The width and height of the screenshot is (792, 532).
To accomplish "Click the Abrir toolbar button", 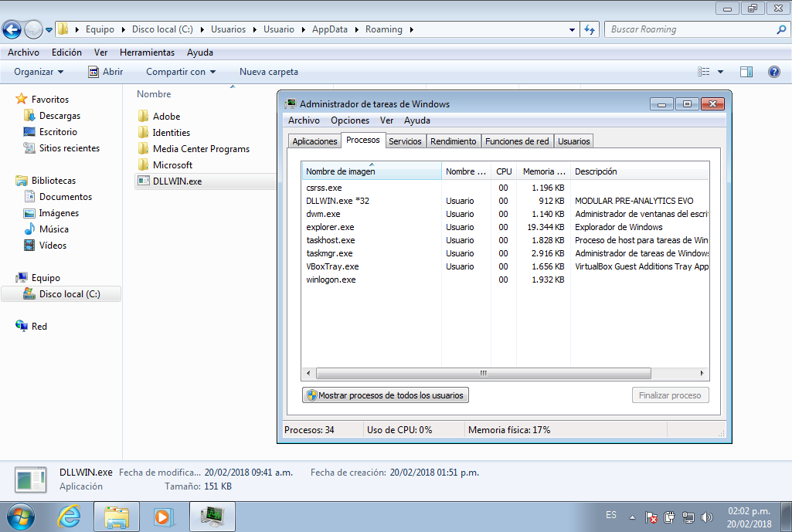I will tap(106, 72).
